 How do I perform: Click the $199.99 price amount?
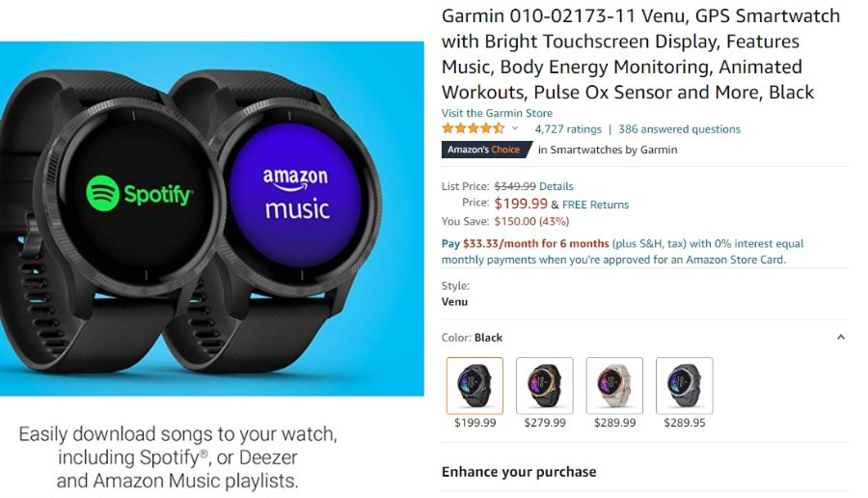click(521, 204)
